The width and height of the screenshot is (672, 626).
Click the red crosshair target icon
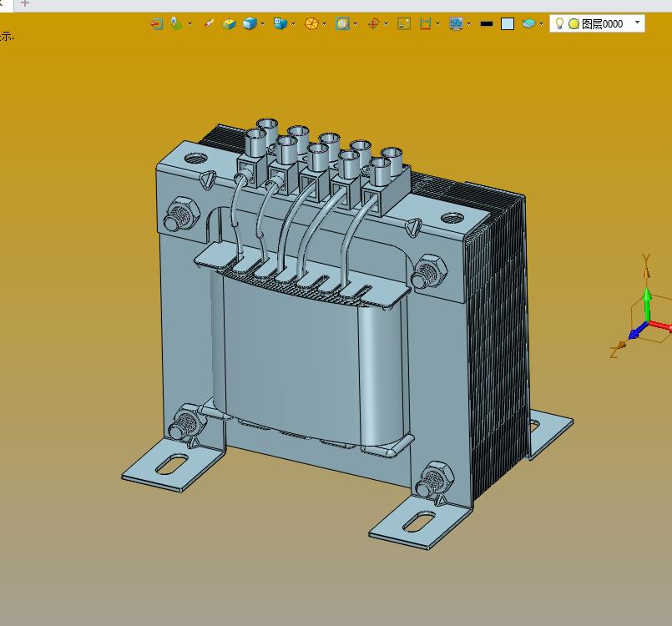click(374, 23)
